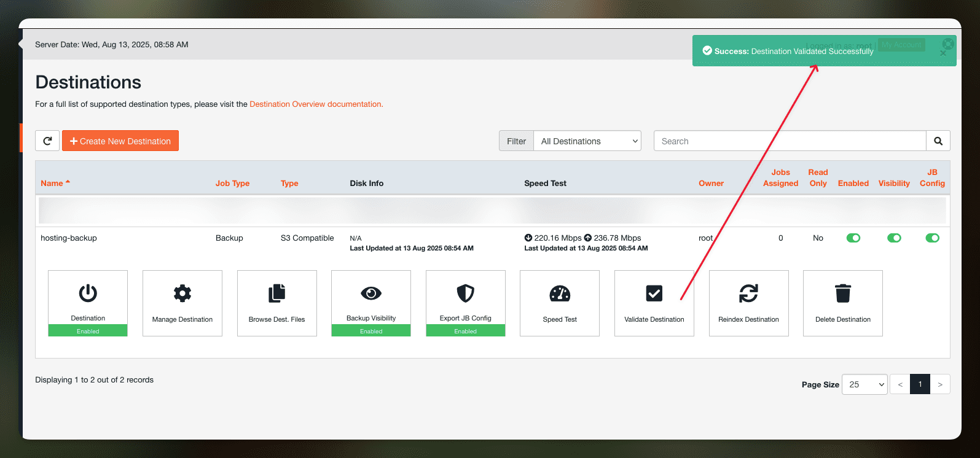This screenshot has width=980, height=458.
Task: Sort by Enabled column header
Action: coord(853,183)
